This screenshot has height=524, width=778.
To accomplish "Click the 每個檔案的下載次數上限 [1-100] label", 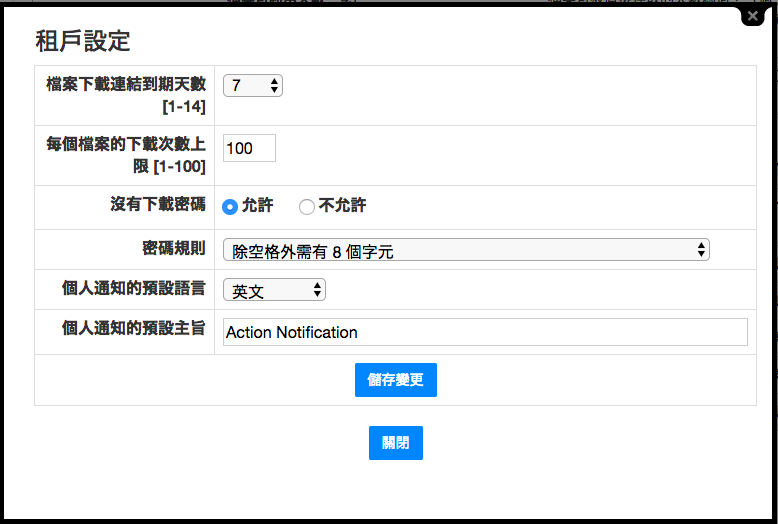I will (x=126, y=155).
